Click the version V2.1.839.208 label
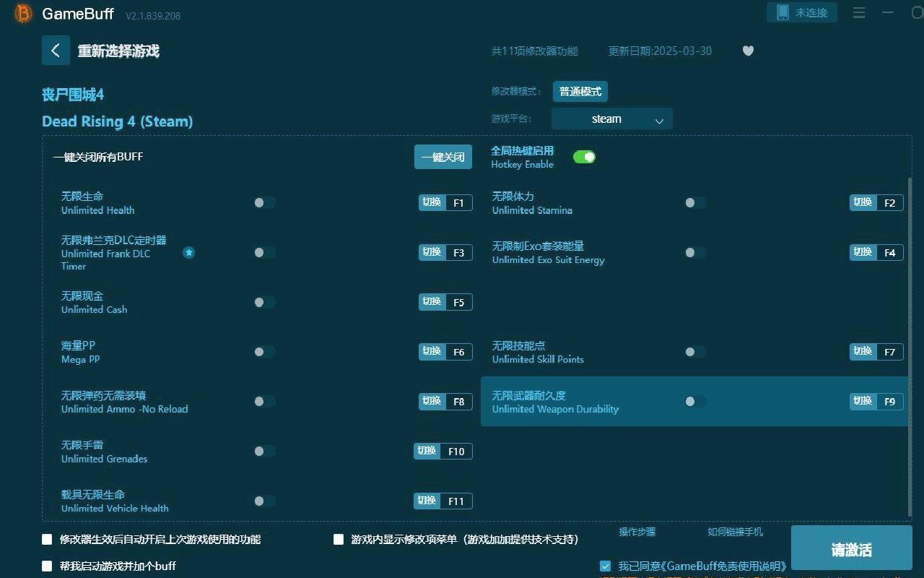 pyautogui.click(x=153, y=15)
